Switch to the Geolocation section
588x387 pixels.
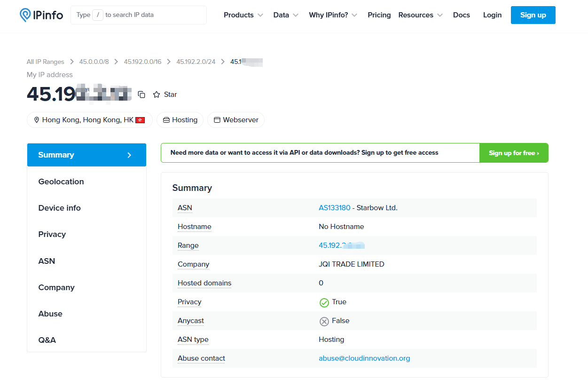86,182
